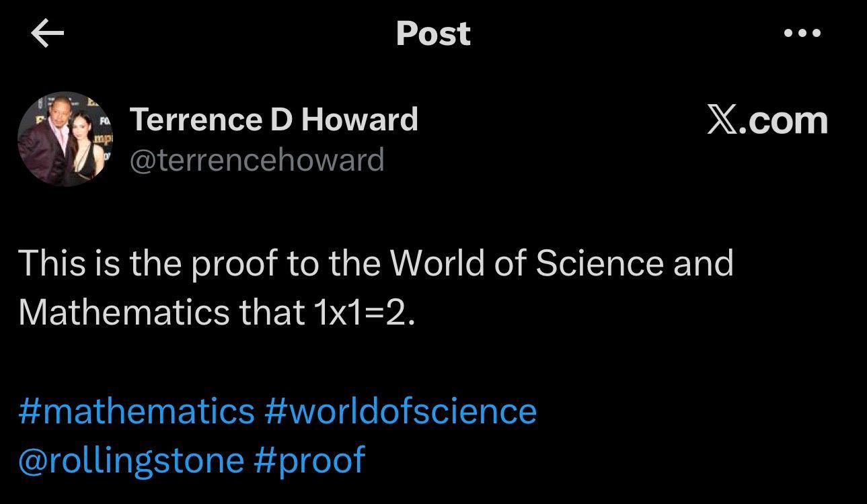Viewport: 867px width, 504px height.
Task: Open the three-dot more options menu
Action: pyautogui.click(x=802, y=33)
